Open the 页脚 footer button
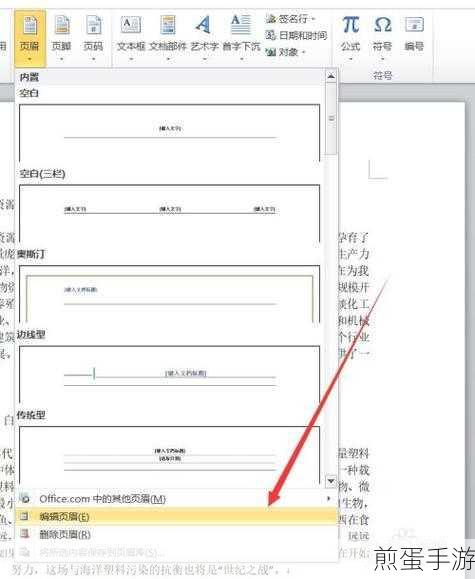 click(61, 38)
